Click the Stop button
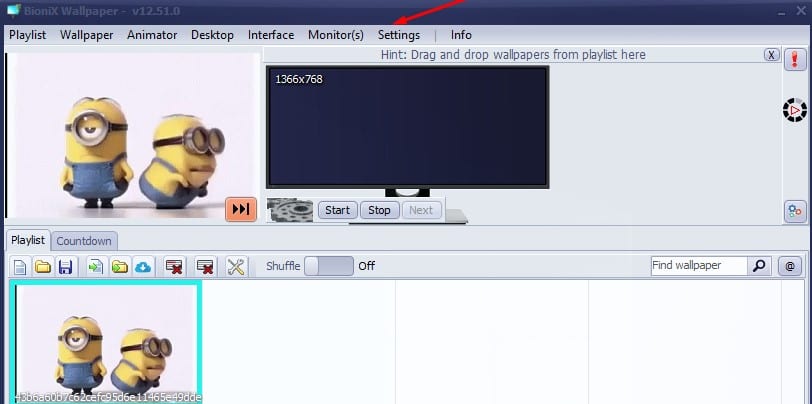Screen dimensions: 812x404 point(379,210)
